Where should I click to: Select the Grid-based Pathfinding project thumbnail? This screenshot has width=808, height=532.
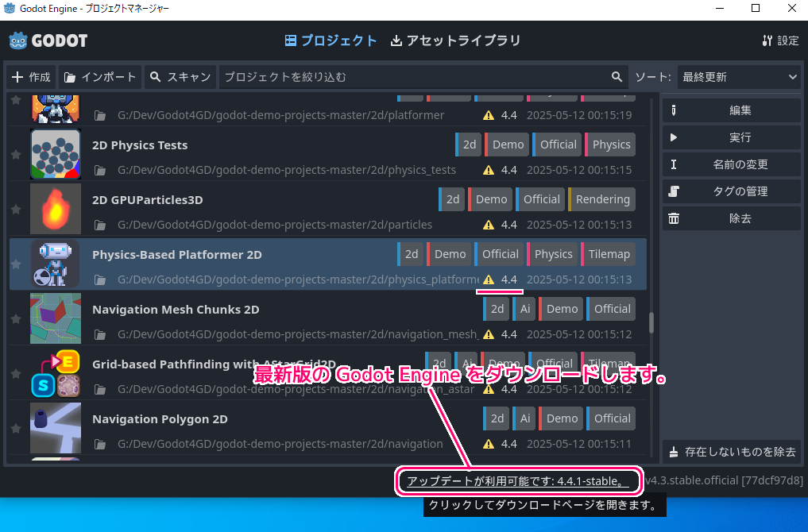pos(56,373)
